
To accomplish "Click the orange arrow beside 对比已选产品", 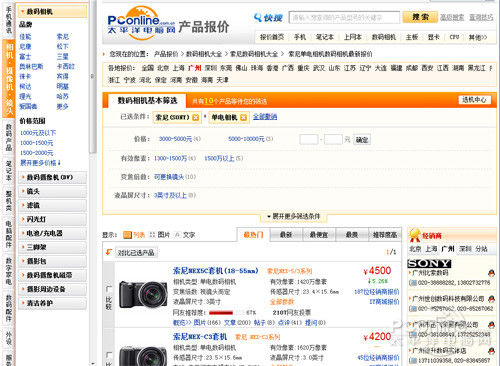I will click(109, 252).
